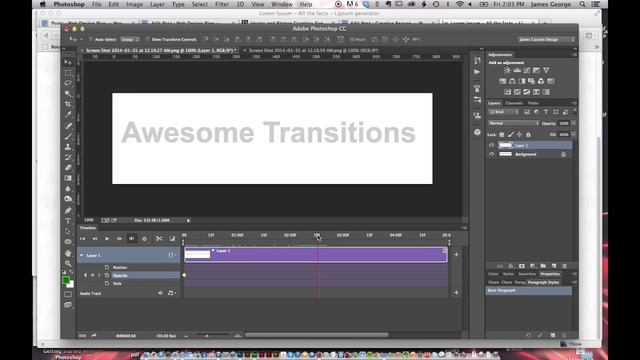Select the Magic Wand tool
This screenshot has height=360, width=640.
coord(68,94)
